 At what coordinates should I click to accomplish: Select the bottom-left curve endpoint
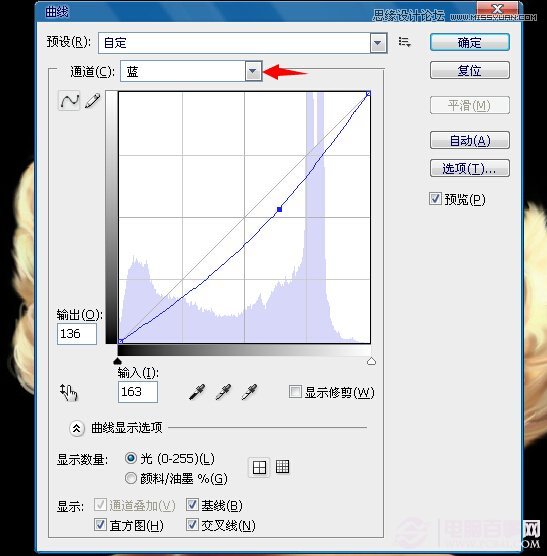[x=121, y=341]
